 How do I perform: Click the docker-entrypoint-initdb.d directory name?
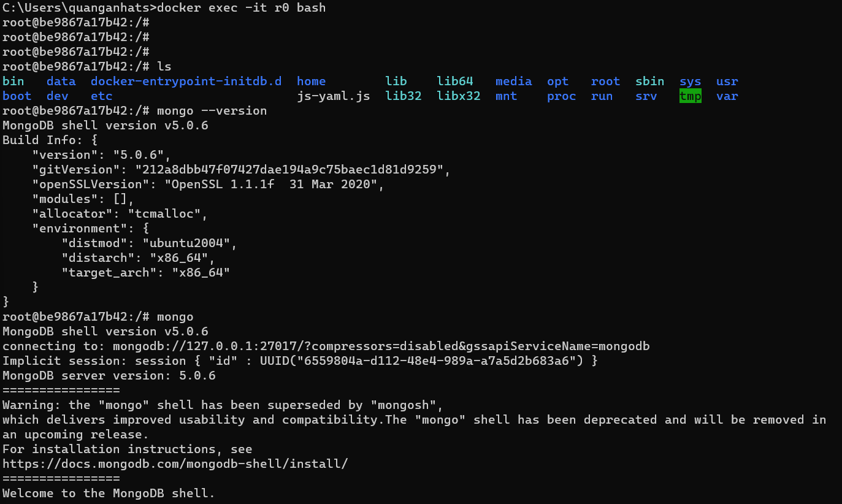click(186, 82)
